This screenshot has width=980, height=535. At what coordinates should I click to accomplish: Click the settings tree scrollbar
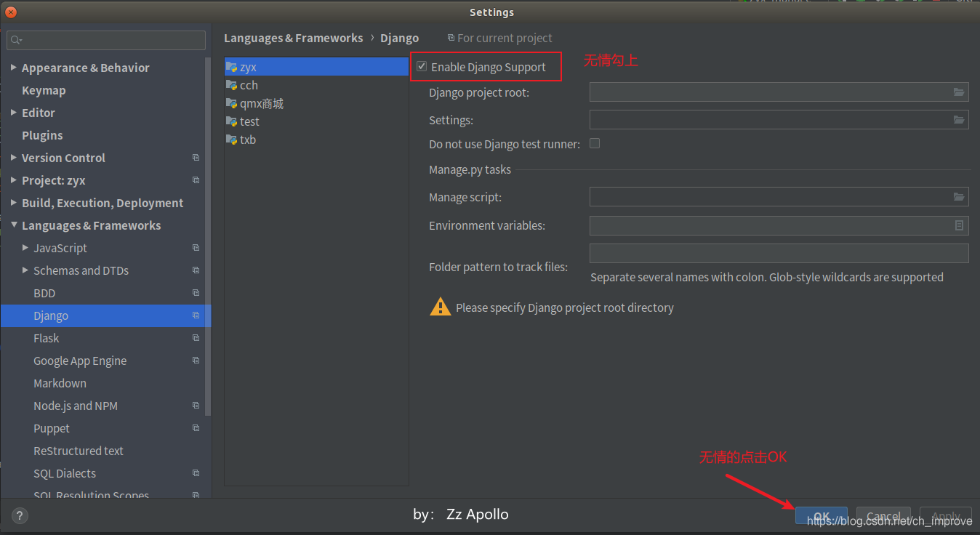pos(209,236)
